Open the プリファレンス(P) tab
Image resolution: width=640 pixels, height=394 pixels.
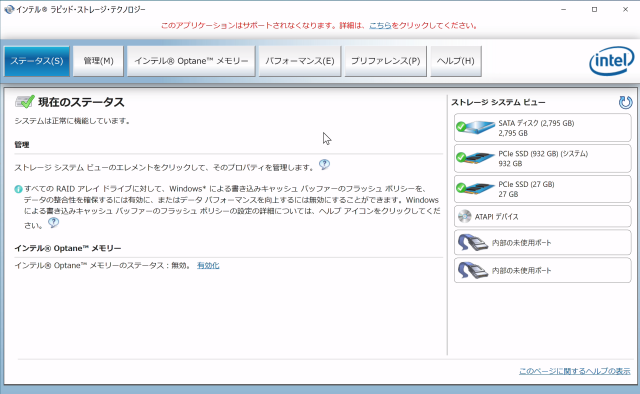pos(385,61)
